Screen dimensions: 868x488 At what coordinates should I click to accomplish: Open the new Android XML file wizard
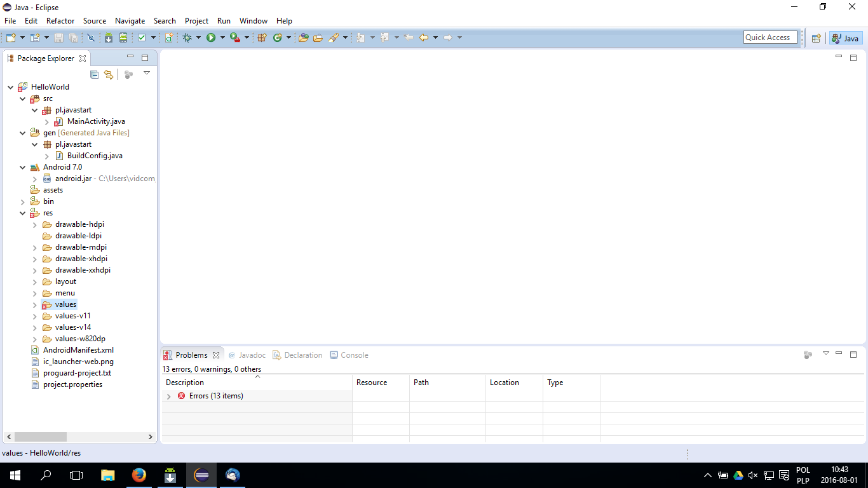pos(169,37)
